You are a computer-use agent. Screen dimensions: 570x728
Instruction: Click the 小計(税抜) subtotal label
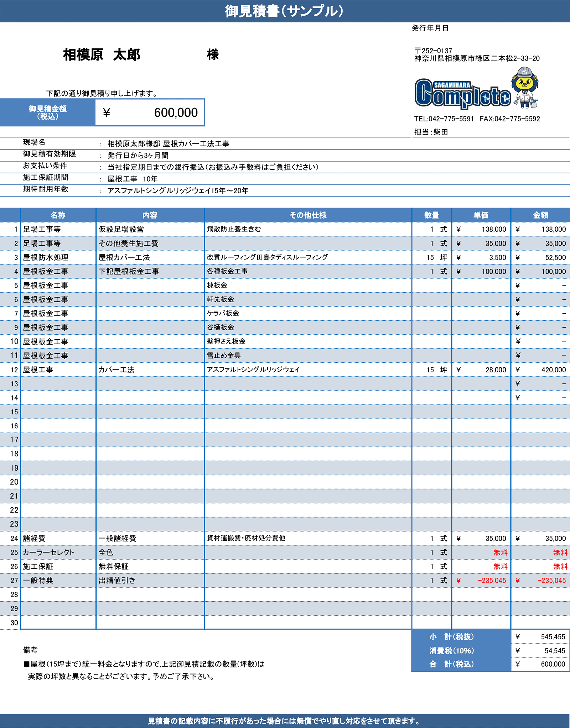pos(452,637)
